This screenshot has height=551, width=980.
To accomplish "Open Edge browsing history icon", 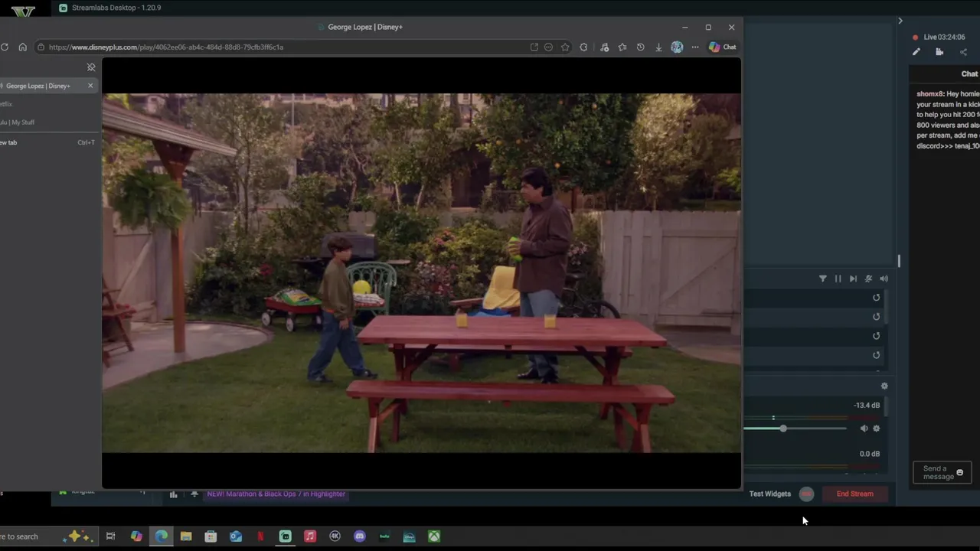I will (x=640, y=47).
